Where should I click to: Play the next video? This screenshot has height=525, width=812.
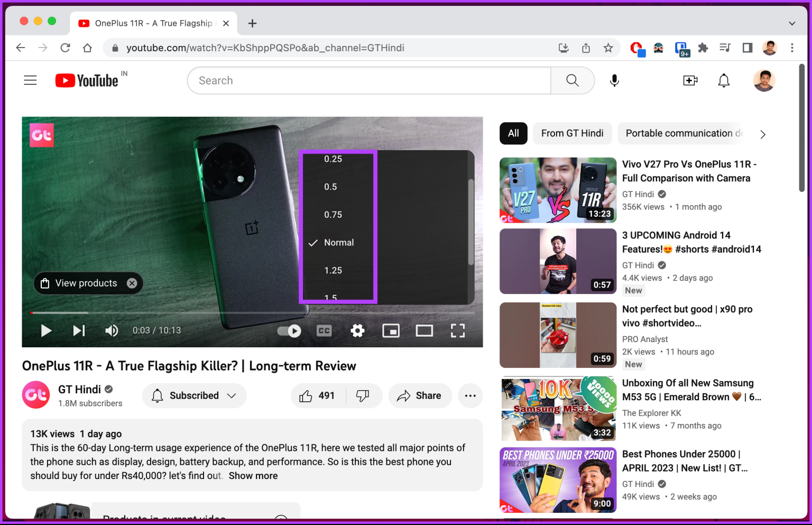(x=79, y=330)
